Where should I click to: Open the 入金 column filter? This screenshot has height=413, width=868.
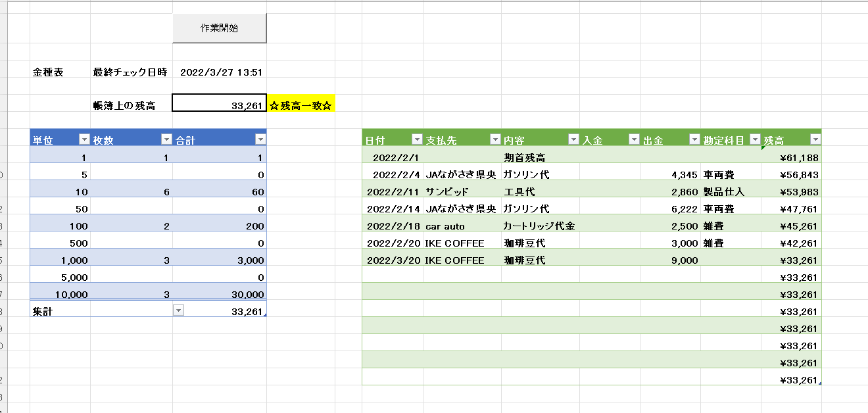(634, 139)
